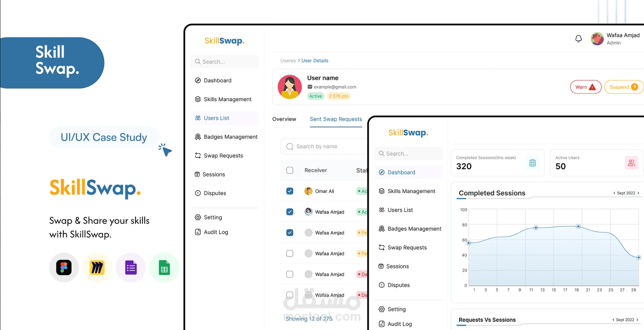Viewport: 644px width, 330px height.
Task: Open Dashboard in the front Dashboard window sidebar
Action: pyautogui.click(x=409, y=172)
